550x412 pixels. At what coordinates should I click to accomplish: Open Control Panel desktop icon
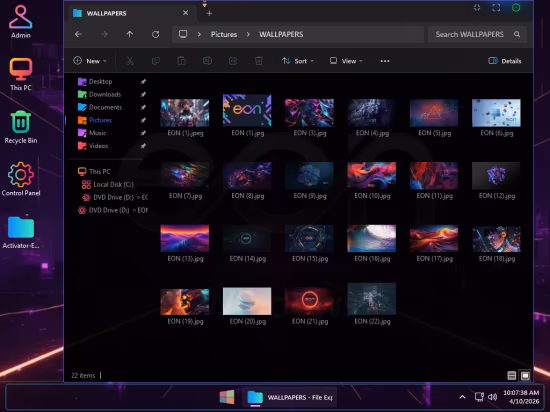click(x=20, y=179)
